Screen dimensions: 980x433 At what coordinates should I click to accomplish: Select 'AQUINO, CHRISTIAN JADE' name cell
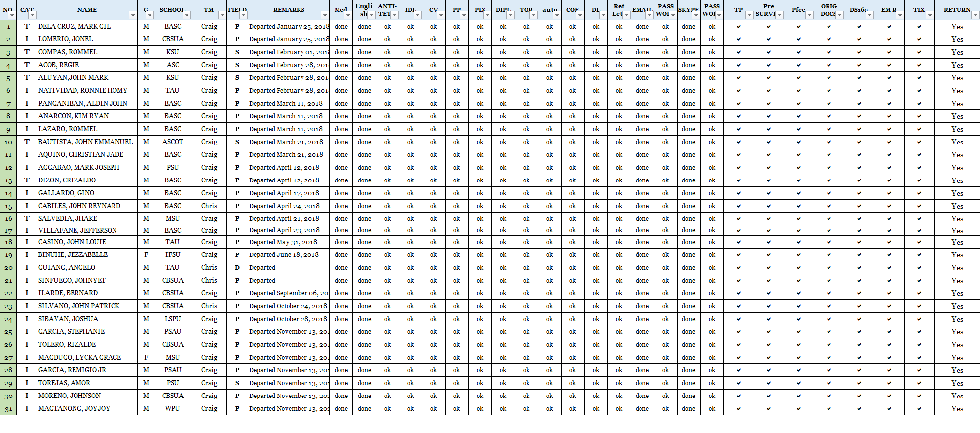[x=87, y=155]
